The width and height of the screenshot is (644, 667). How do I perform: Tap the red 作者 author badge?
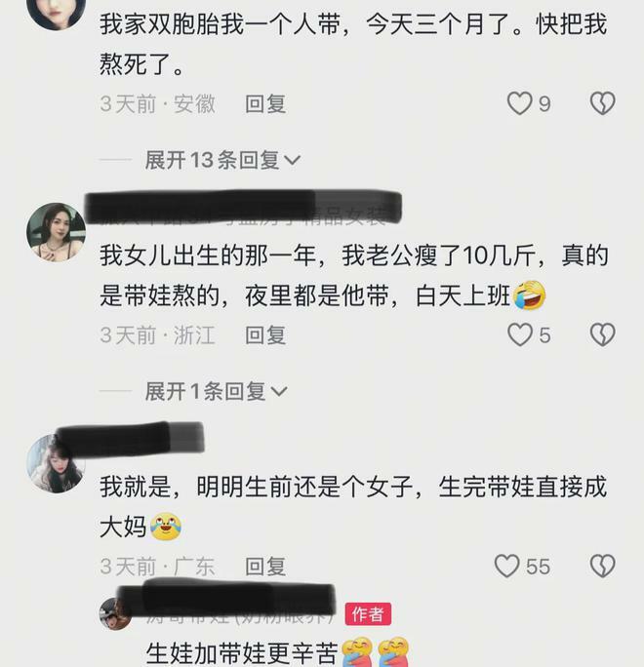coord(368,614)
